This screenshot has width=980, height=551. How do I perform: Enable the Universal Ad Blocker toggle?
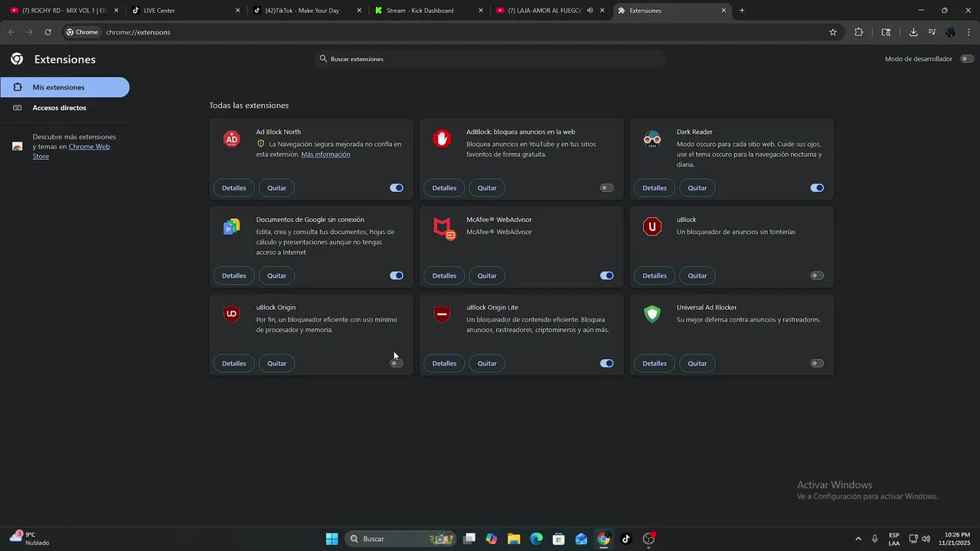coord(817,364)
